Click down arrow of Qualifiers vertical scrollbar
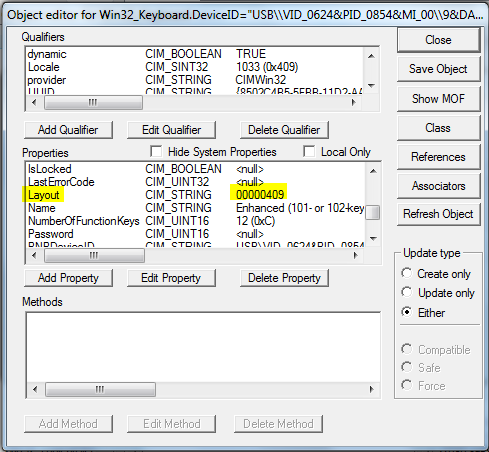This screenshot has width=489, height=452. (372, 86)
